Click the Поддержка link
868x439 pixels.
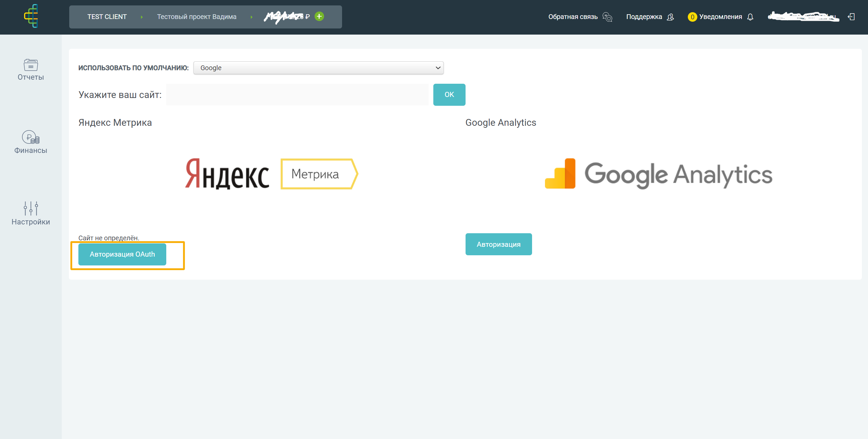[644, 17]
